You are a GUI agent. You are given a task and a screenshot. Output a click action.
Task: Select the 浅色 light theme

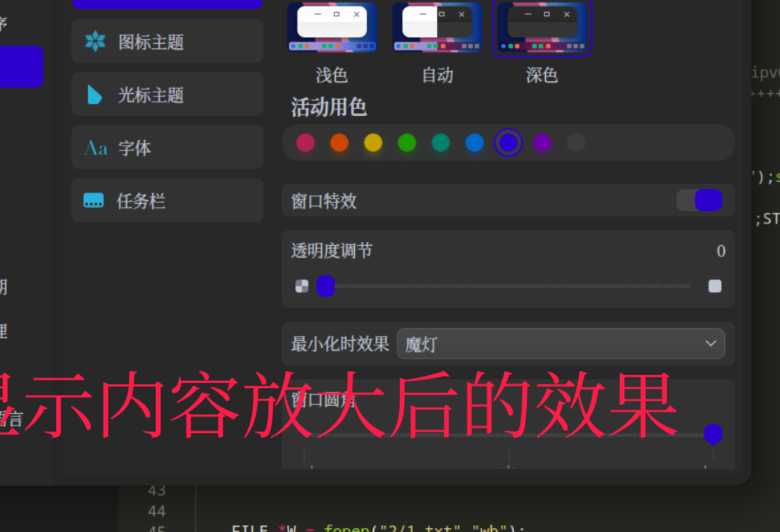[x=332, y=27]
